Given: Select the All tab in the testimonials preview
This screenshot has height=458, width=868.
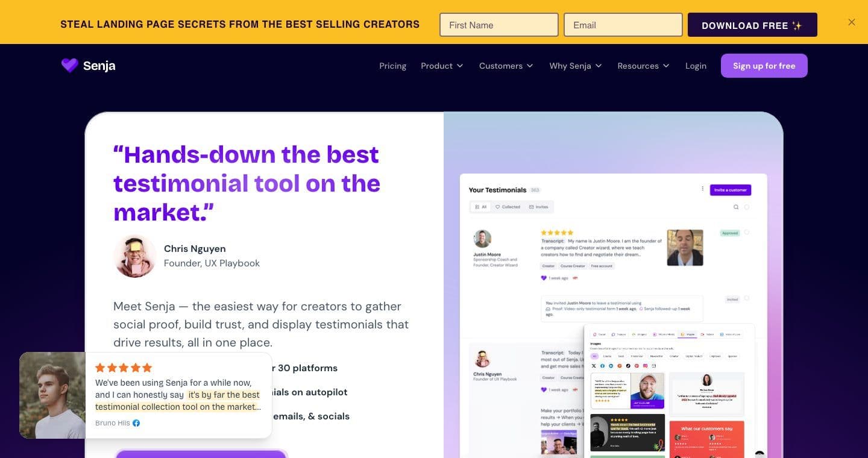Looking at the screenshot, I should pyautogui.click(x=480, y=207).
